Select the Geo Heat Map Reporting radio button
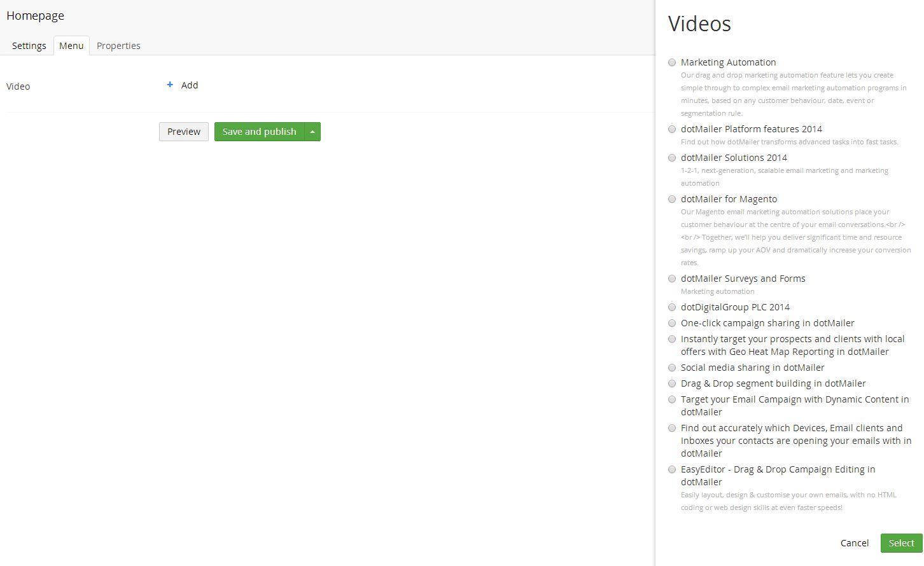Screen dimensions: 924x566 click(672, 339)
